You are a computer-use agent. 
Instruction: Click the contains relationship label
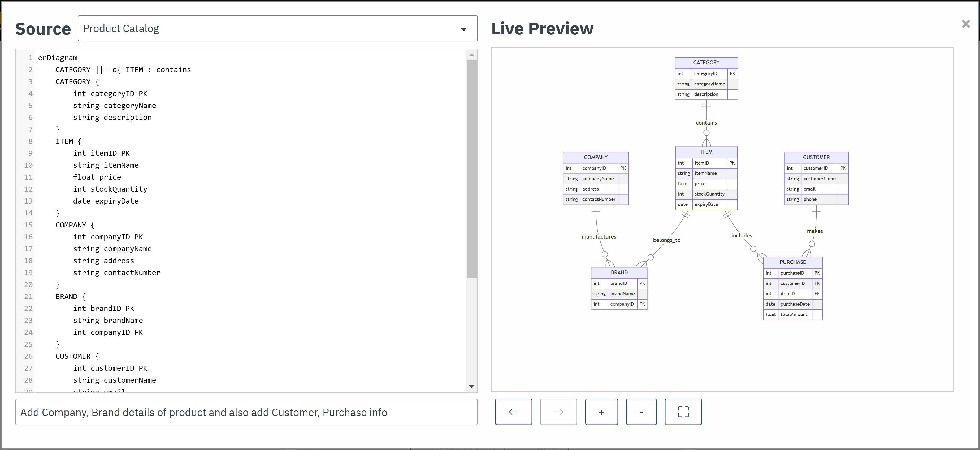click(x=706, y=123)
